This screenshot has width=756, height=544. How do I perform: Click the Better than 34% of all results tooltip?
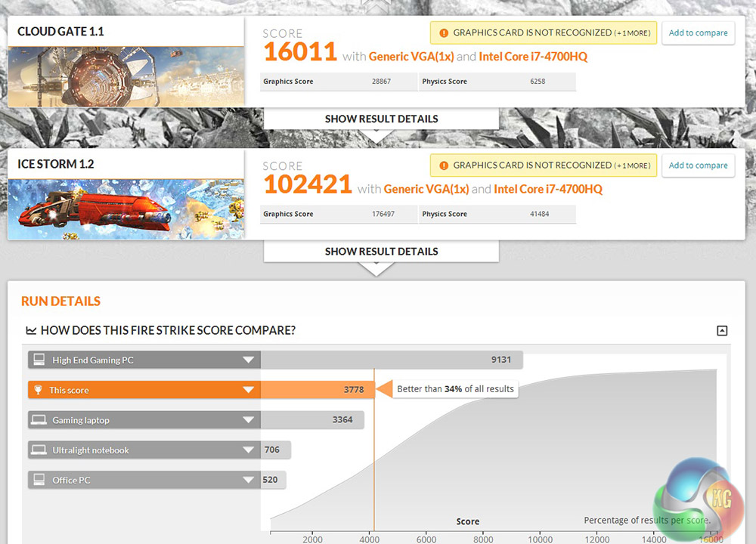click(x=455, y=389)
